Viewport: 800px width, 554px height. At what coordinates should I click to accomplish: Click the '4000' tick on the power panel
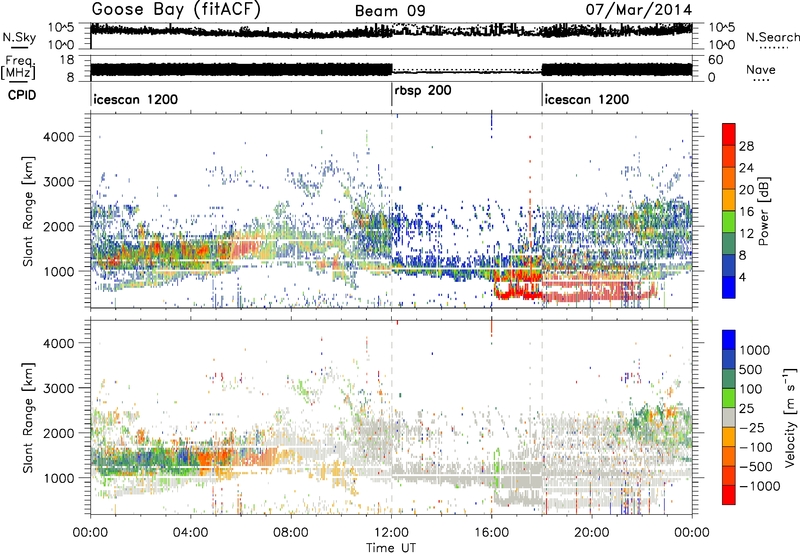click(59, 137)
